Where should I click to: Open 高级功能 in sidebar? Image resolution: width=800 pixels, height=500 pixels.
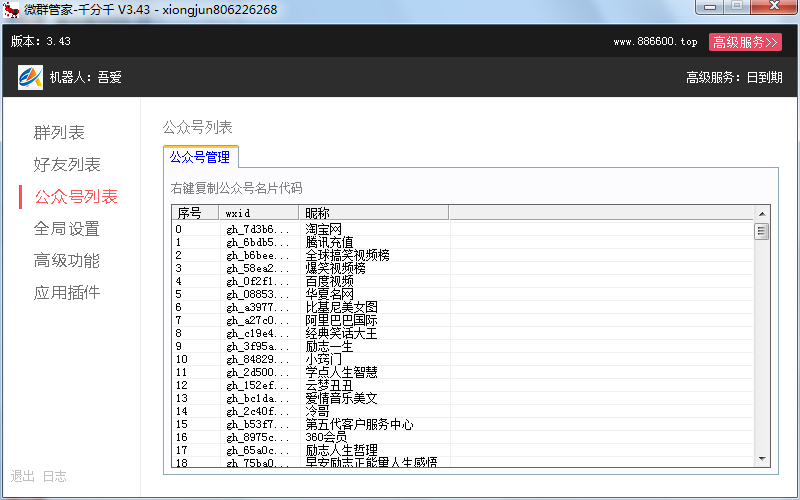[x=67, y=261]
